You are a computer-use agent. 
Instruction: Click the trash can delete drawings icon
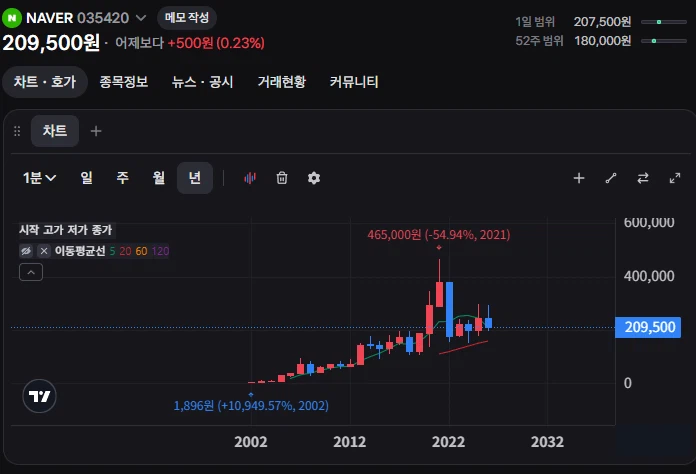(x=282, y=178)
